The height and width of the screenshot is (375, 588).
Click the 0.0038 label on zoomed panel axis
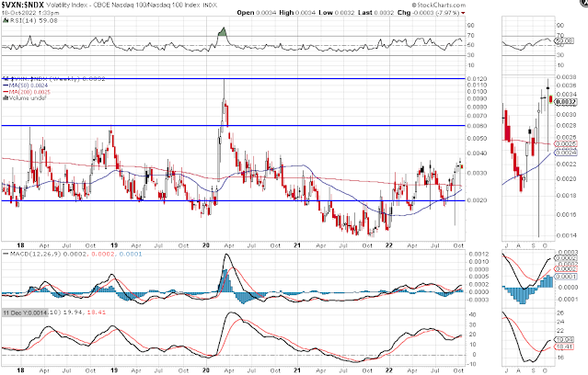[566, 77]
